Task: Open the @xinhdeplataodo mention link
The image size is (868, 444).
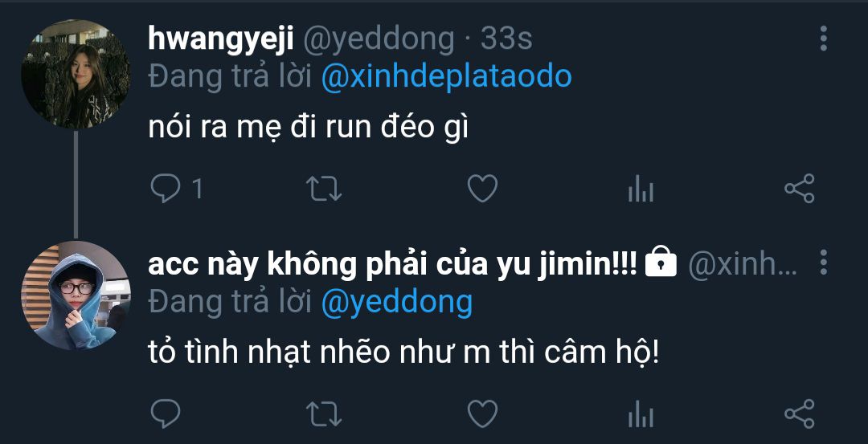Action: [446, 77]
